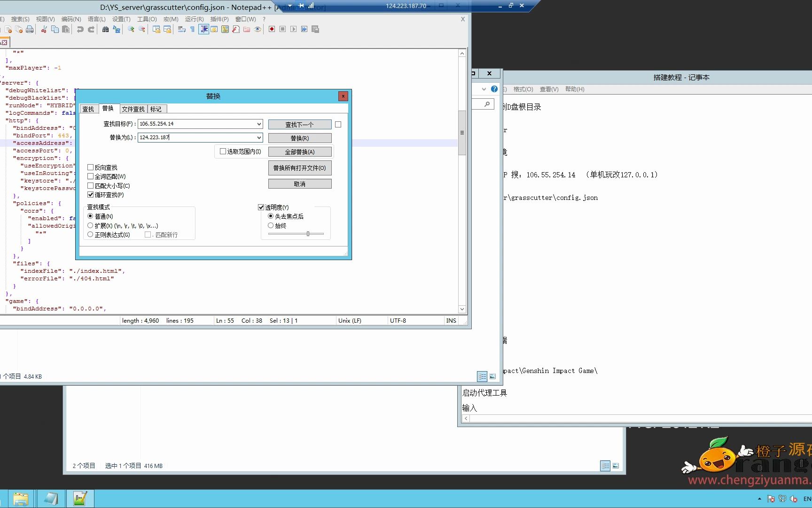Open the 编码(N) menu
The width and height of the screenshot is (812, 508).
point(71,19)
